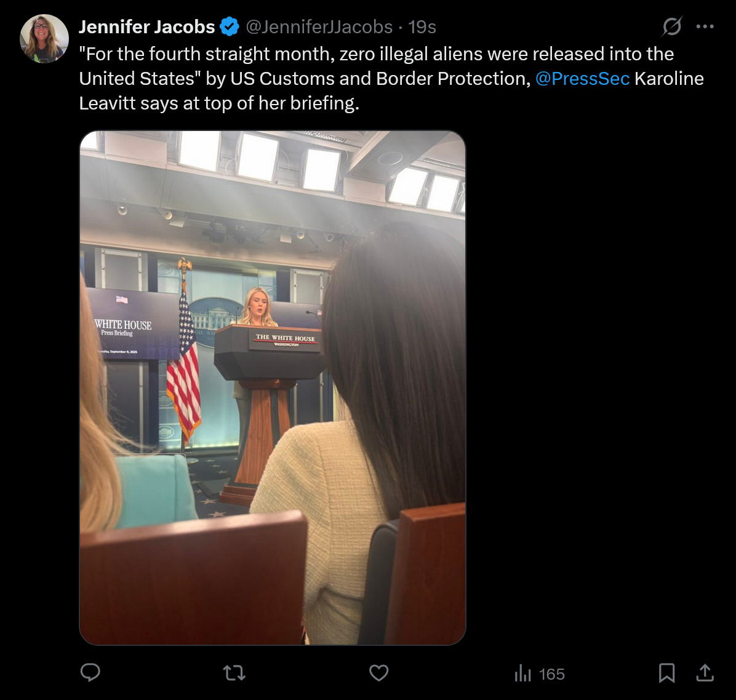Repost this tweet with the arrows icon

(x=234, y=674)
